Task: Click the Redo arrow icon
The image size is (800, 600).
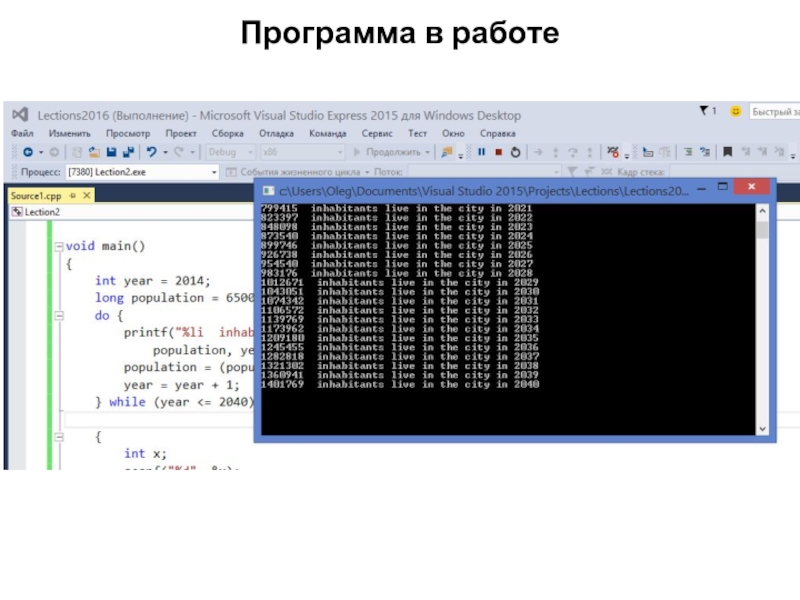Action: (x=179, y=152)
